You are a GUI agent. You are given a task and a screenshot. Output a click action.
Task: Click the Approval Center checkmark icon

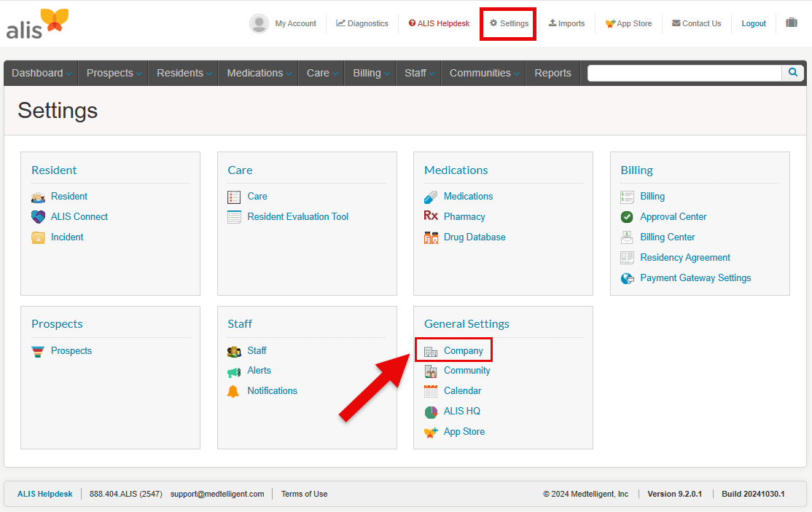click(627, 217)
